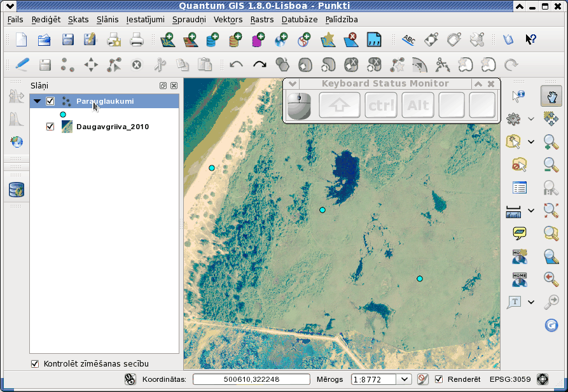
Task: Expand dropdown next to select features tool
Action: click(x=531, y=142)
